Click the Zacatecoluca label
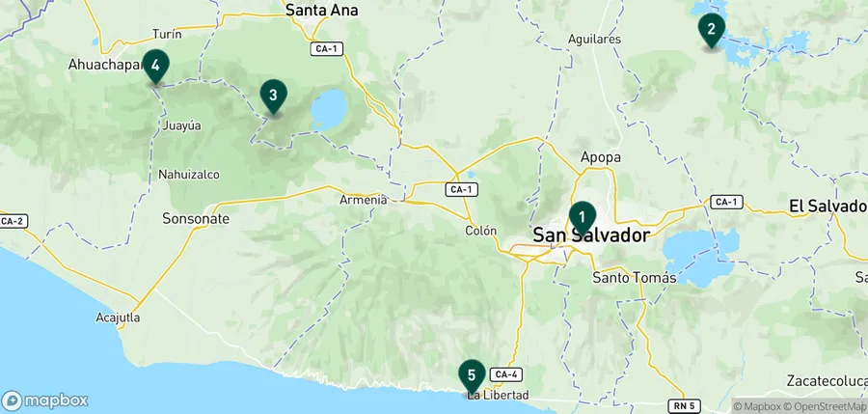The image size is (868, 414). point(827,381)
